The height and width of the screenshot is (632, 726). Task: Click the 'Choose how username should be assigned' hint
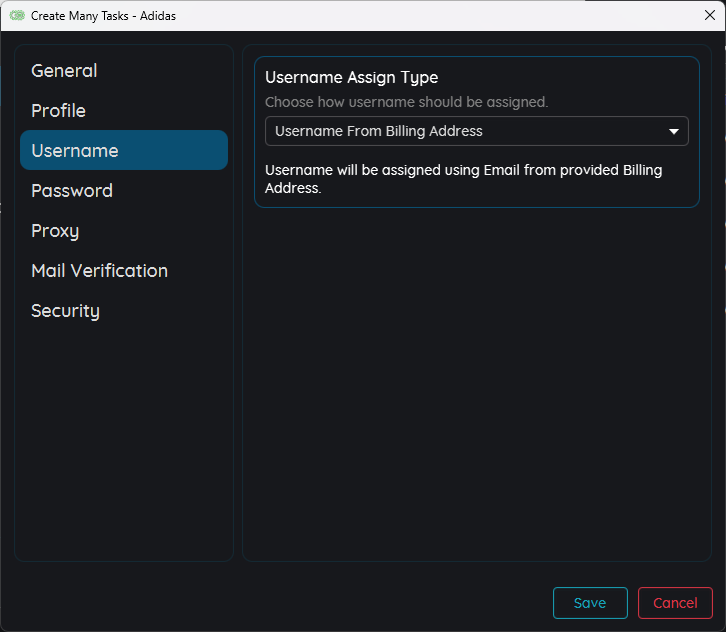coord(406,102)
